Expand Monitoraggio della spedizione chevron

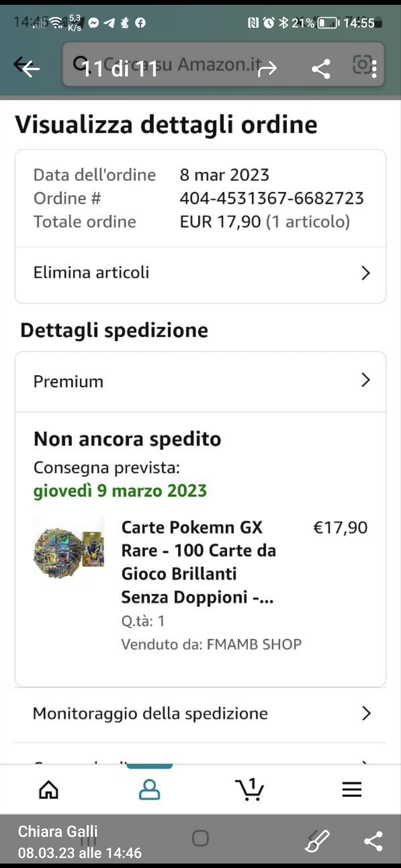366,713
